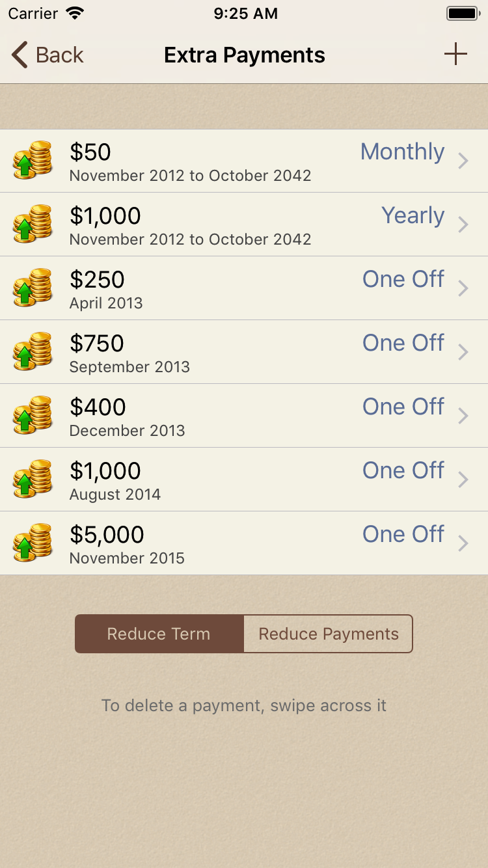Screen dimensions: 488x868
Task: Expand the Yearly payment chevron
Action: (463, 224)
